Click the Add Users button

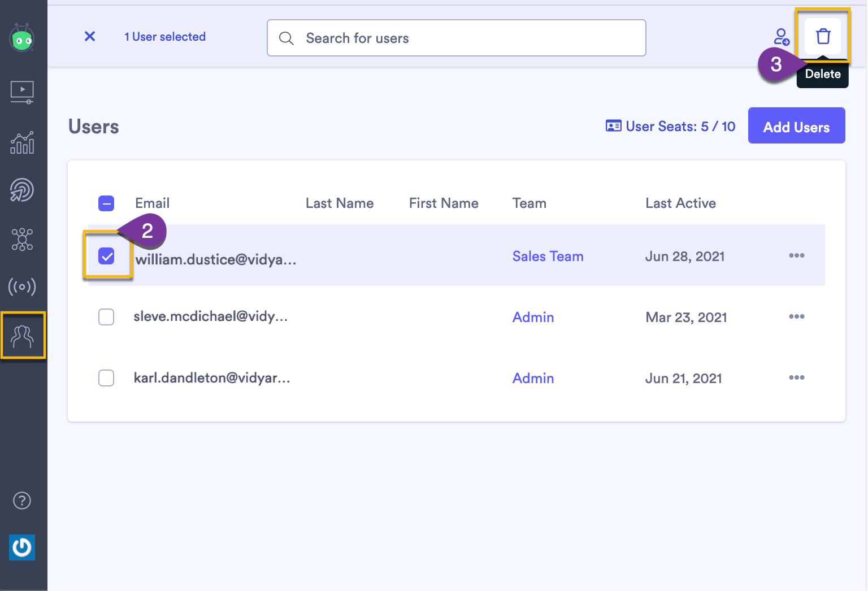click(x=797, y=125)
